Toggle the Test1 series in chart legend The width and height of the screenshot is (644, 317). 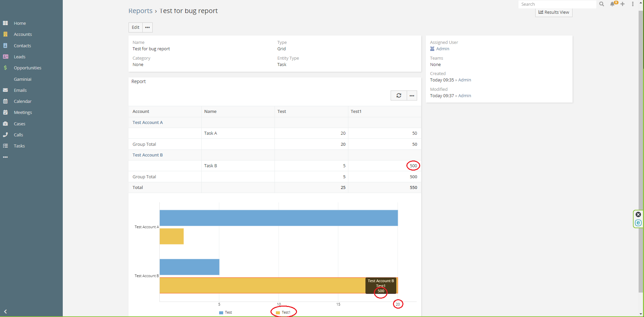pyautogui.click(x=283, y=312)
